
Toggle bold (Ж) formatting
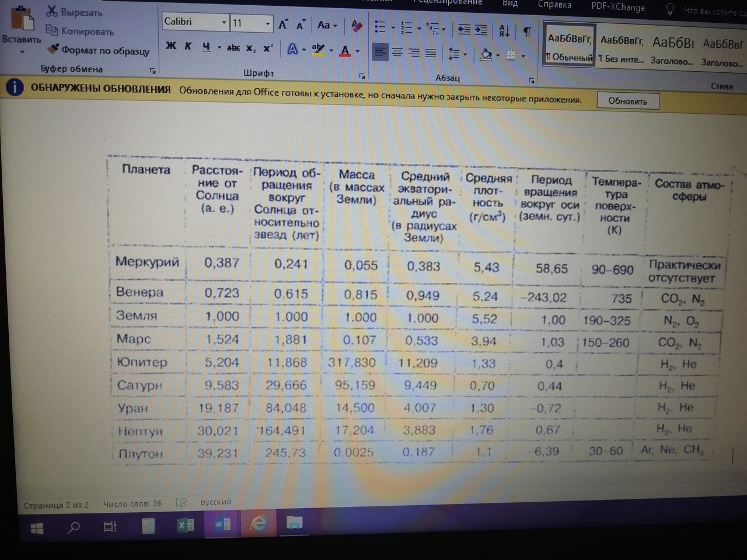(171, 46)
